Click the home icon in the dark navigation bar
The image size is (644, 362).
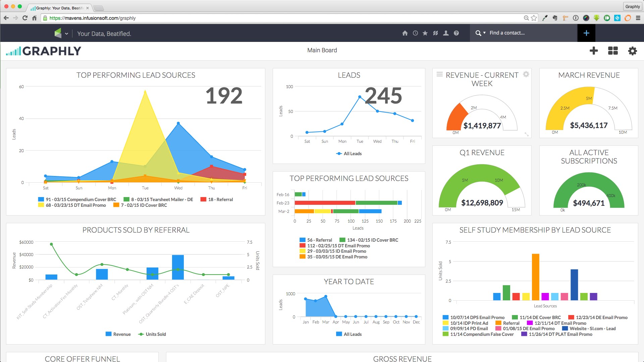pos(405,33)
